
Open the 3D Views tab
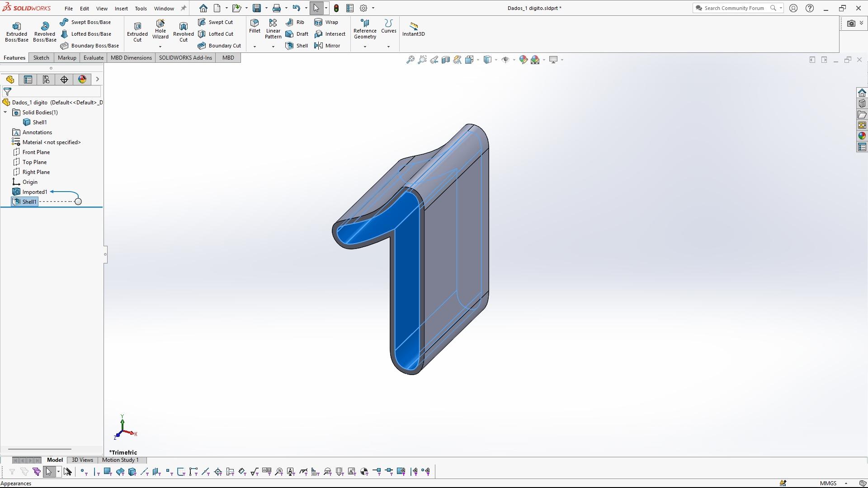[x=82, y=460]
